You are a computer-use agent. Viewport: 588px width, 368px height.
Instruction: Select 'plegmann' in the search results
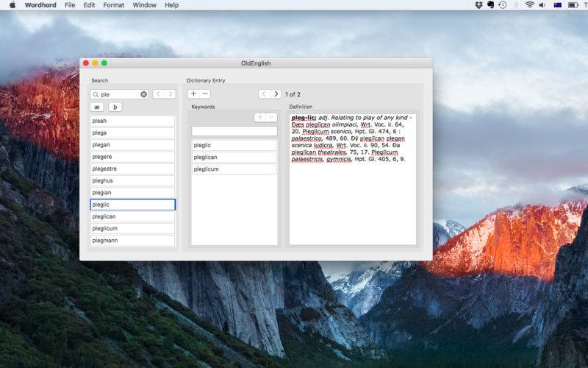[x=133, y=241]
